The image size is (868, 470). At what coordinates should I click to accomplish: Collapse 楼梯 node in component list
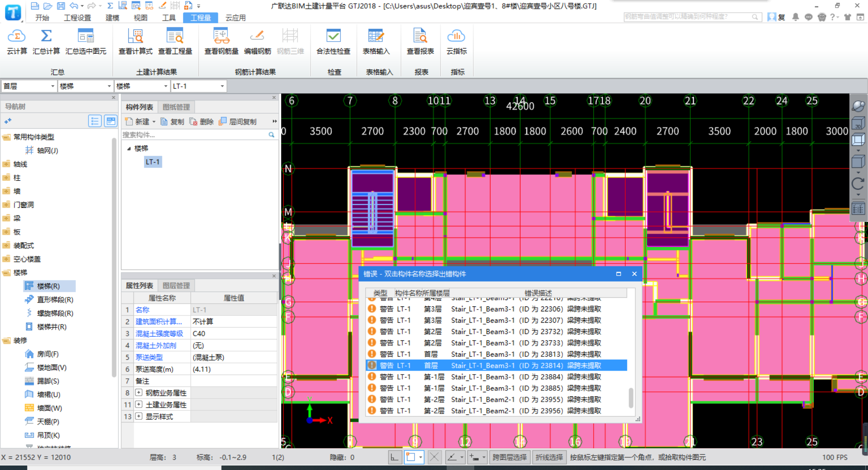click(129, 148)
